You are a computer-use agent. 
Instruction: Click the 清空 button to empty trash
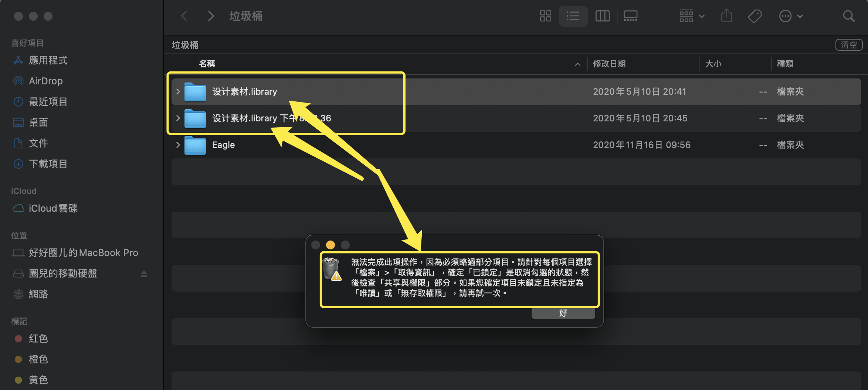[849, 45]
